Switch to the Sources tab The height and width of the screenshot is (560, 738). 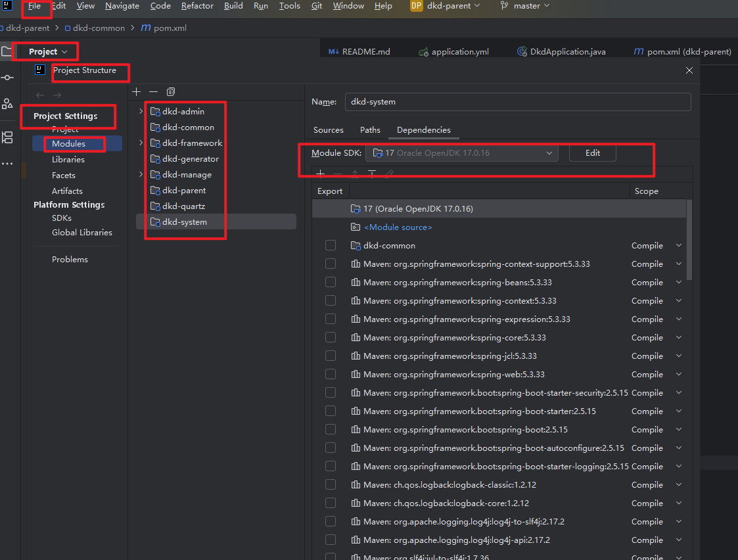pyautogui.click(x=329, y=130)
